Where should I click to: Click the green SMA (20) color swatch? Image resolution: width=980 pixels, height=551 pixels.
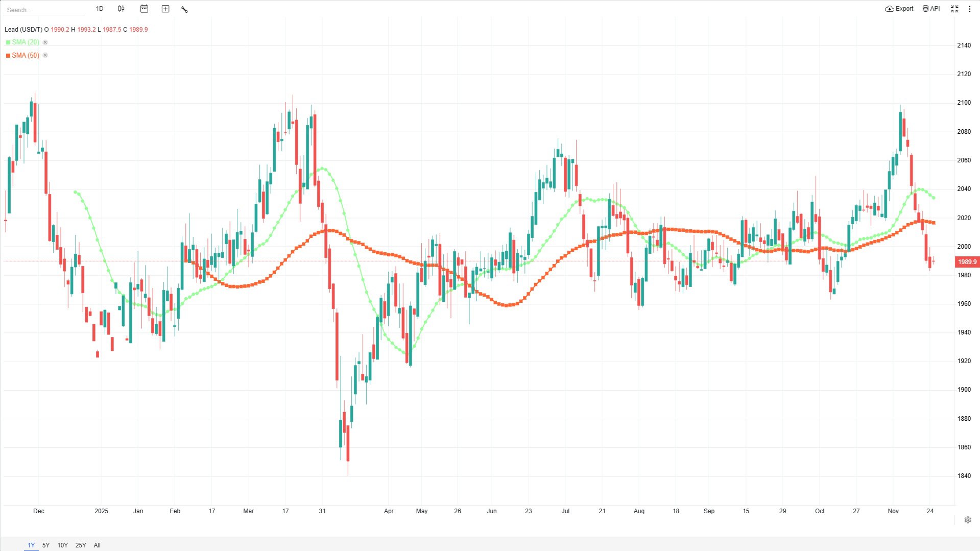coord(8,42)
